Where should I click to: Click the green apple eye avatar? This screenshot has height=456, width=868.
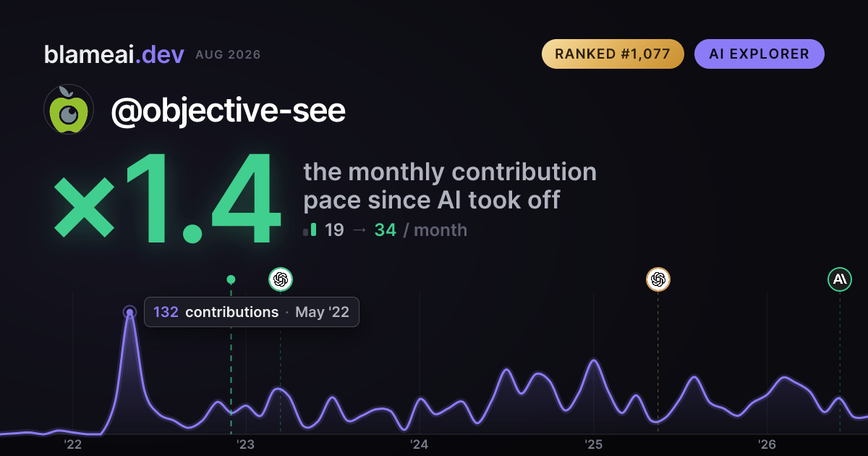[x=69, y=109]
